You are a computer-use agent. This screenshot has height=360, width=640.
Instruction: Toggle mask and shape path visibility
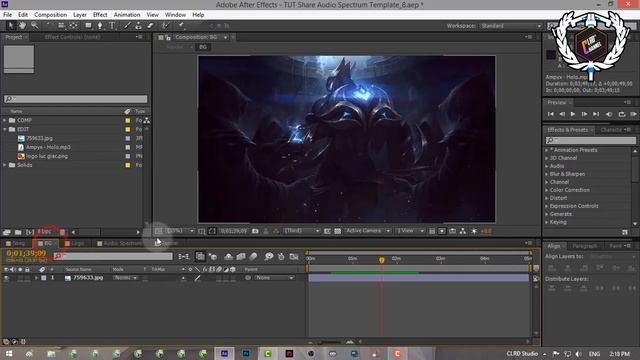[x=211, y=231]
